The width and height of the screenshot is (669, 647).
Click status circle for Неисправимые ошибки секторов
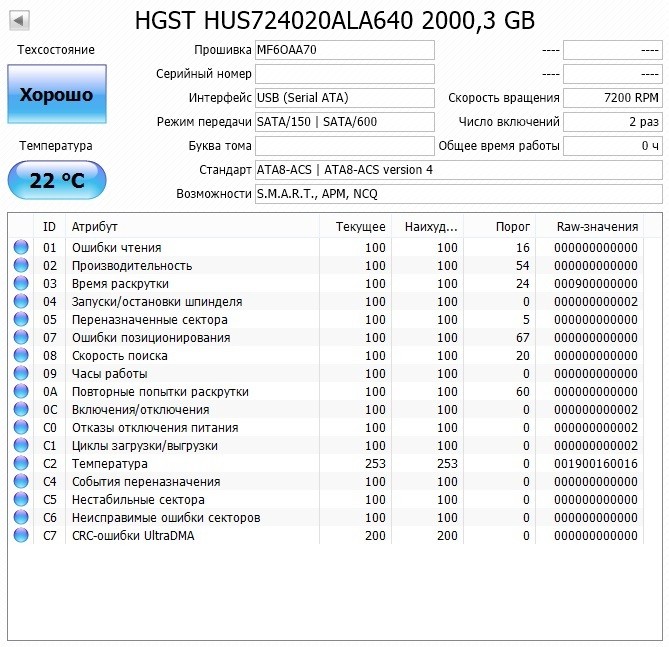click(x=21, y=517)
